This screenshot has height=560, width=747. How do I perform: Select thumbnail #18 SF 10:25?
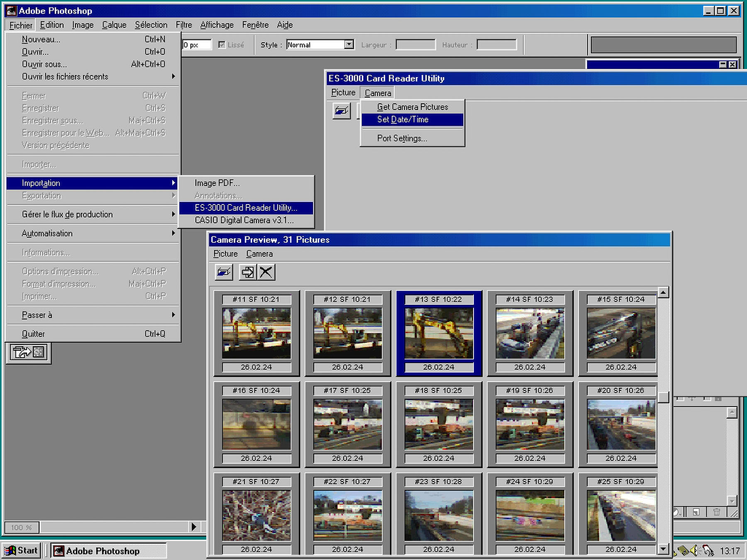tap(439, 424)
